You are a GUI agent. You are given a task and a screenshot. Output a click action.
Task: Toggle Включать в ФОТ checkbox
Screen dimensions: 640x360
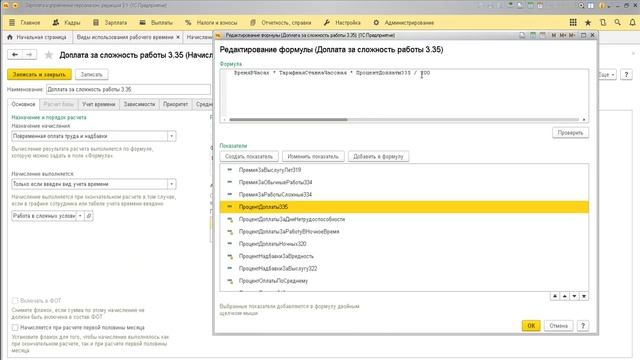pos(15,301)
